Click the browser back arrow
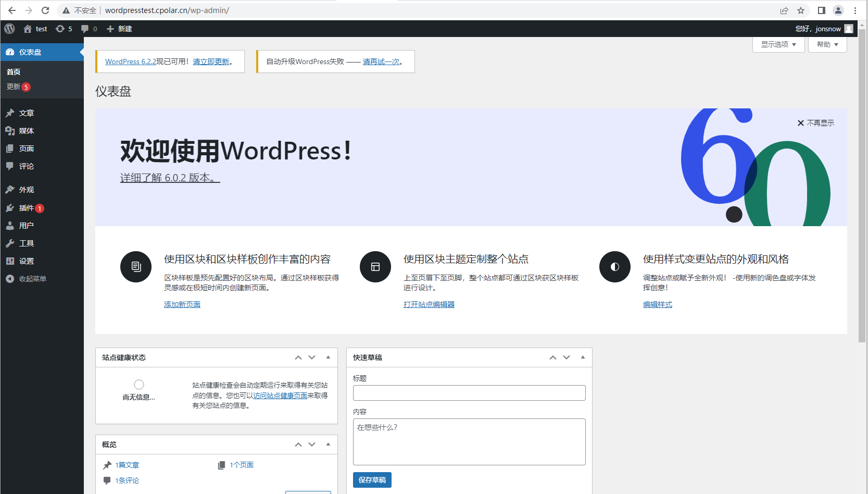Image resolution: width=868 pixels, height=494 pixels. click(x=12, y=10)
